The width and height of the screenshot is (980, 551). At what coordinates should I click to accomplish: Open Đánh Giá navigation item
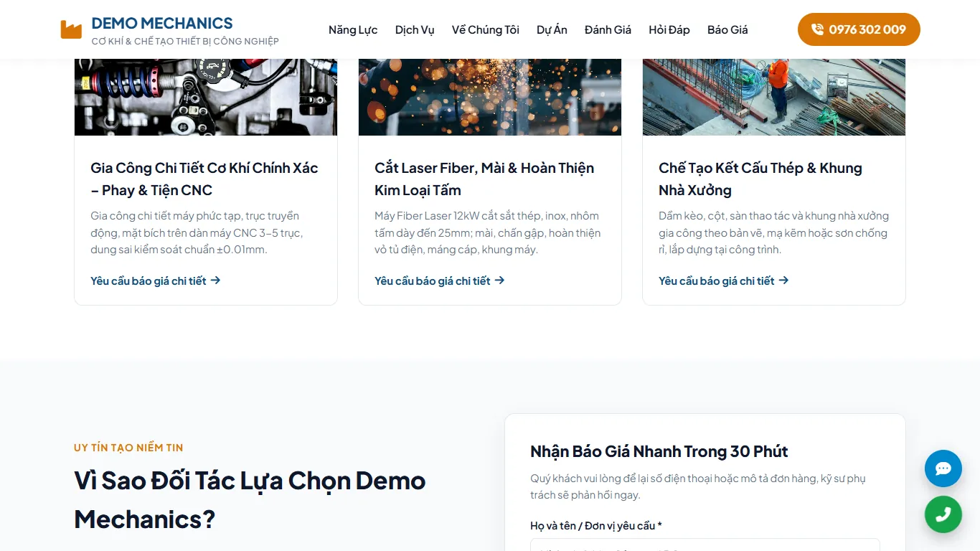[608, 29]
